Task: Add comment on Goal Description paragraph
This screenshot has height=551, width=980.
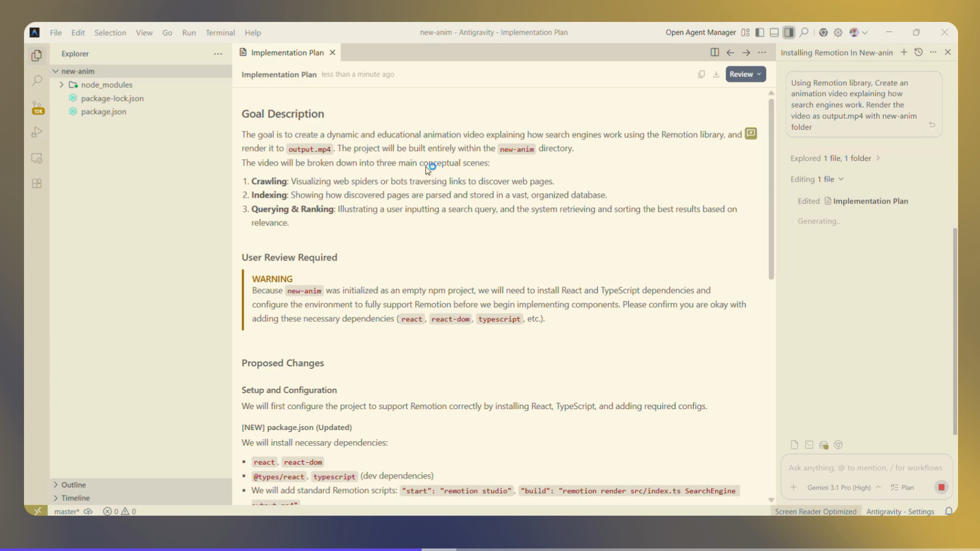Action: [x=751, y=134]
